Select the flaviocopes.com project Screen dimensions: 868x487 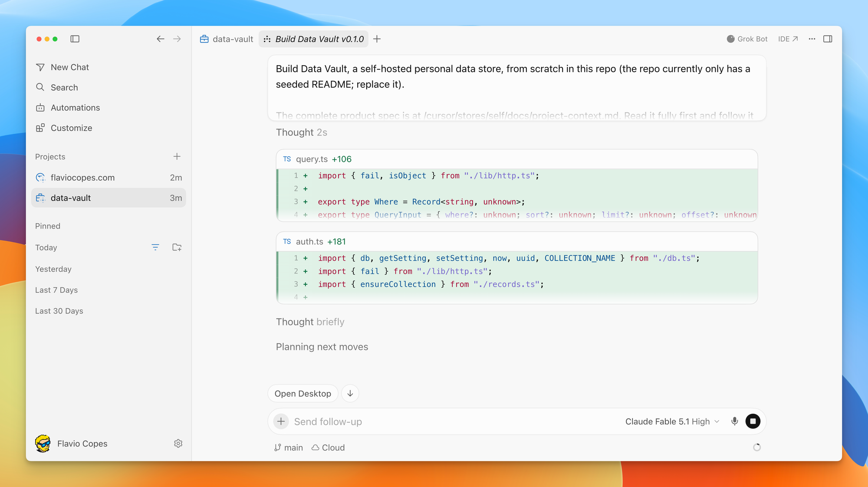tap(108, 178)
